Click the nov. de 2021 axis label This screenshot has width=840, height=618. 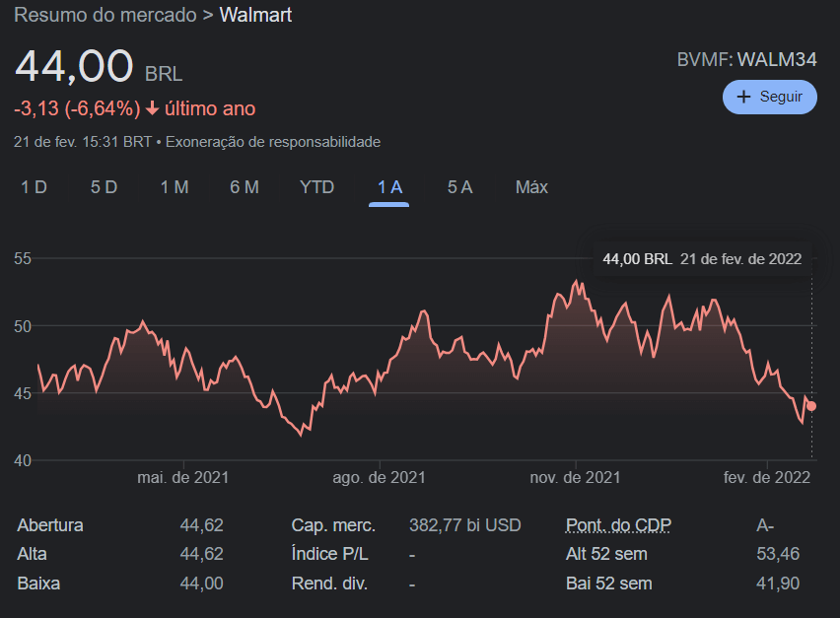coord(575,477)
